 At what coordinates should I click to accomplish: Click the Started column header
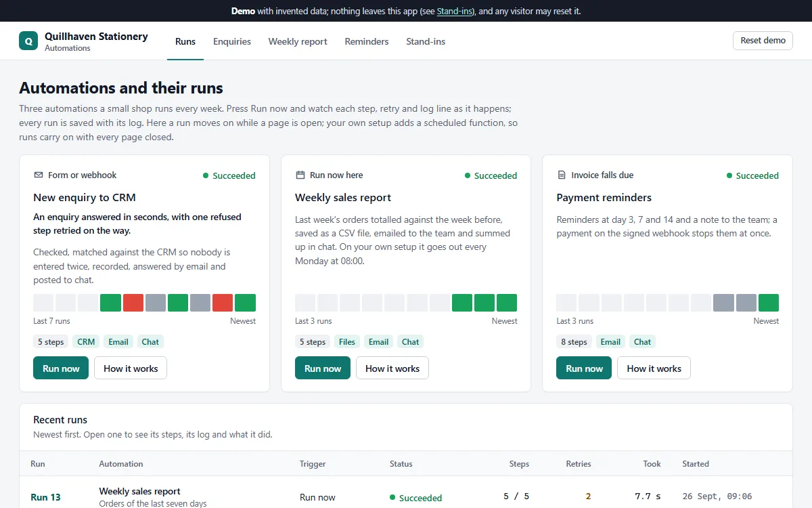(696, 464)
